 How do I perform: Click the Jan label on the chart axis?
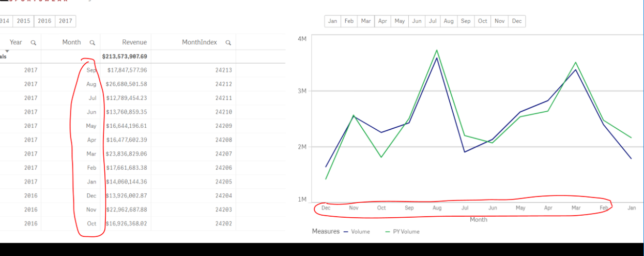coord(632,208)
